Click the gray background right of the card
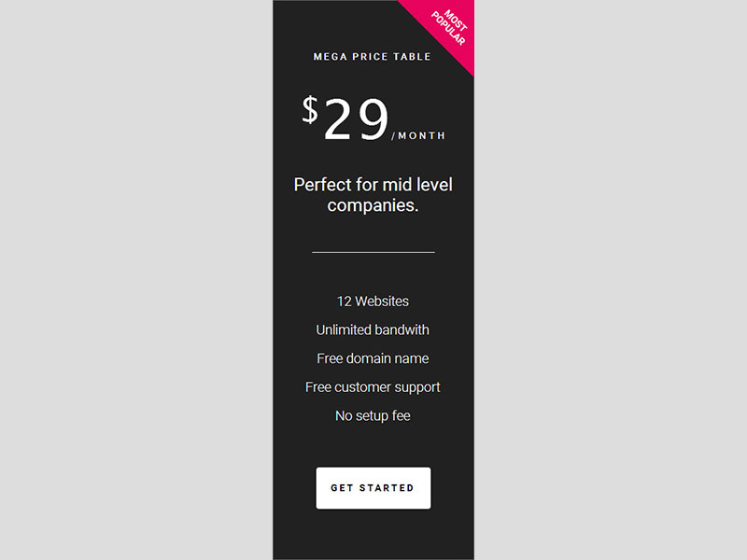Viewport: 747px width, 560px height. 611,280
